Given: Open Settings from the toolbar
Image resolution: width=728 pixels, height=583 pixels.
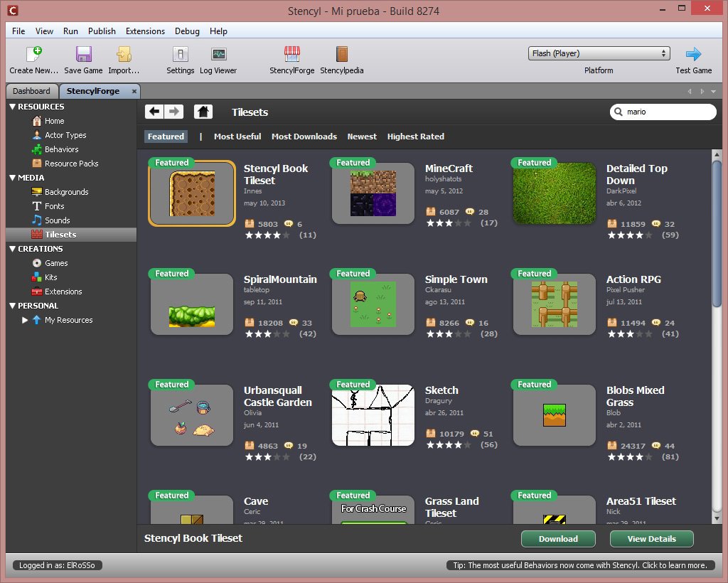Looking at the screenshot, I should click(181, 54).
